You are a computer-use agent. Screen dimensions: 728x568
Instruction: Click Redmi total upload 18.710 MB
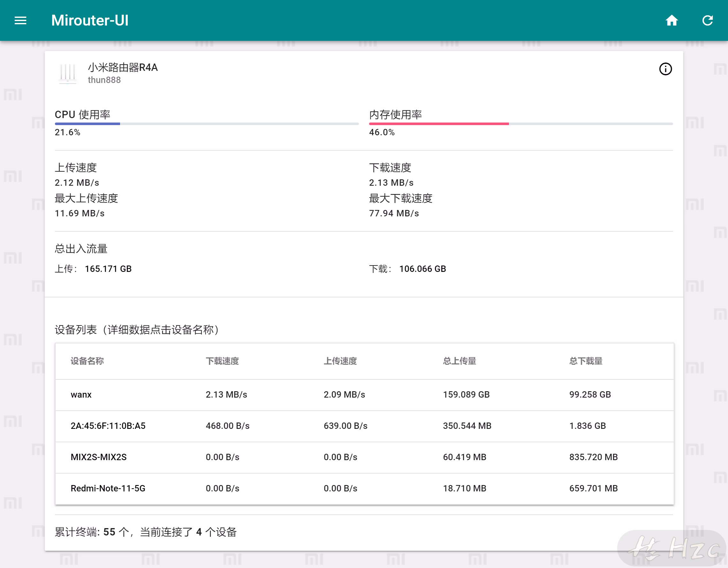coord(465,489)
